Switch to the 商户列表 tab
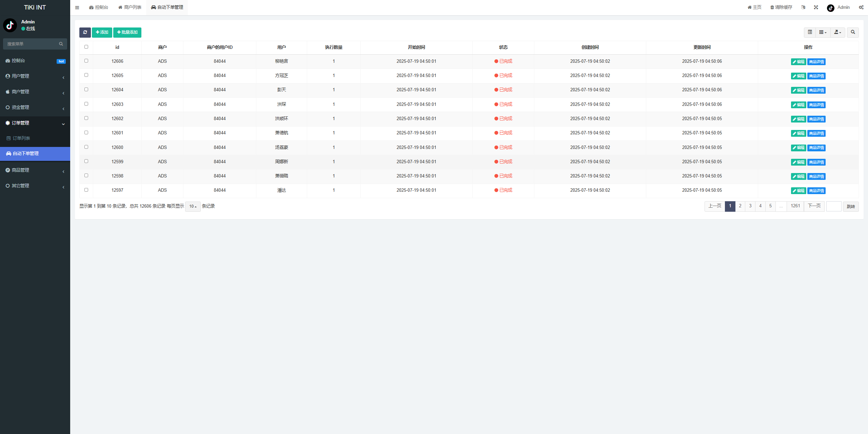Image resolution: width=868 pixels, height=434 pixels. click(130, 7)
